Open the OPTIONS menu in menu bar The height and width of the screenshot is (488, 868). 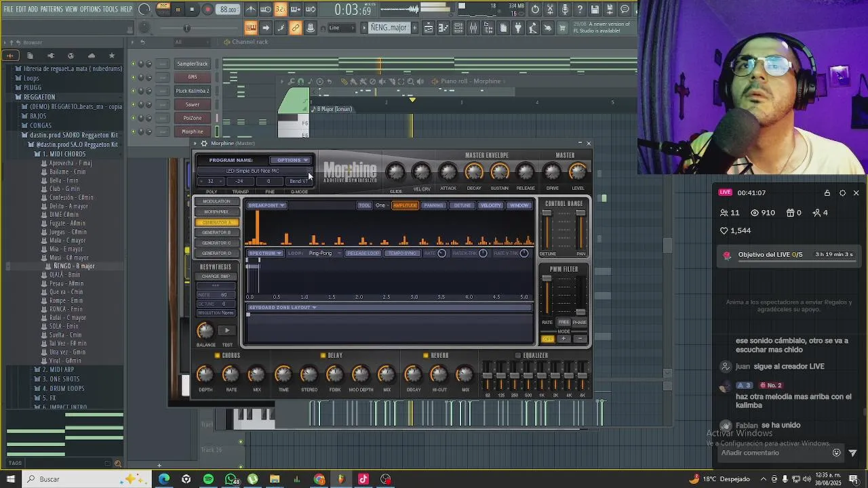(x=90, y=9)
